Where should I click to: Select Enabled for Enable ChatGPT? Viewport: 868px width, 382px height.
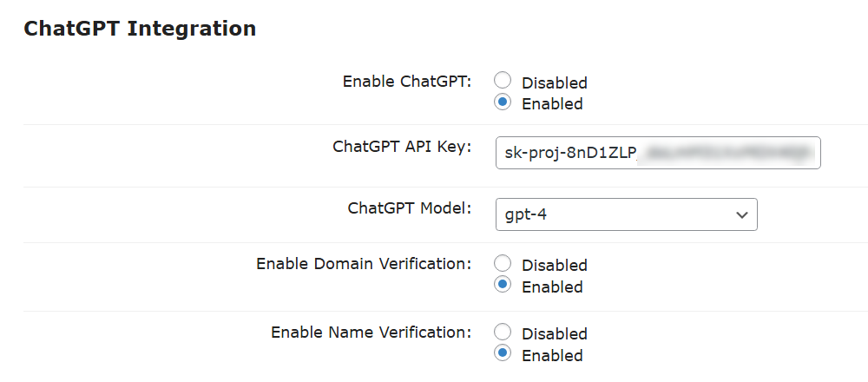[x=503, y=102]
